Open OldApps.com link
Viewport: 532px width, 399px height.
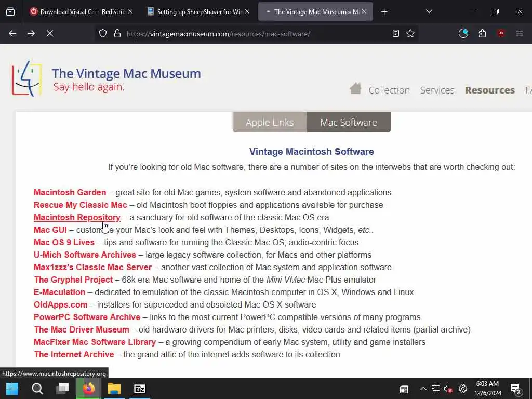tap(60, 304)
